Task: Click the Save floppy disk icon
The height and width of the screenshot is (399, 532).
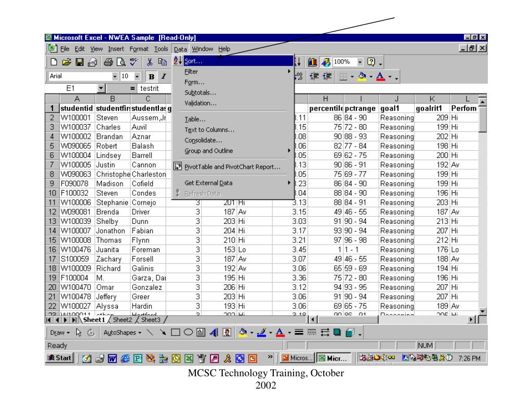Action: pos(79,62)
